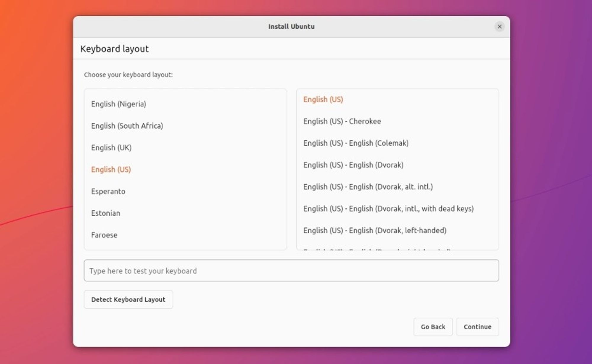Click Go Back to previous step
The width and height of the screenshot is (592, 364).
click(x=433, y=327)
